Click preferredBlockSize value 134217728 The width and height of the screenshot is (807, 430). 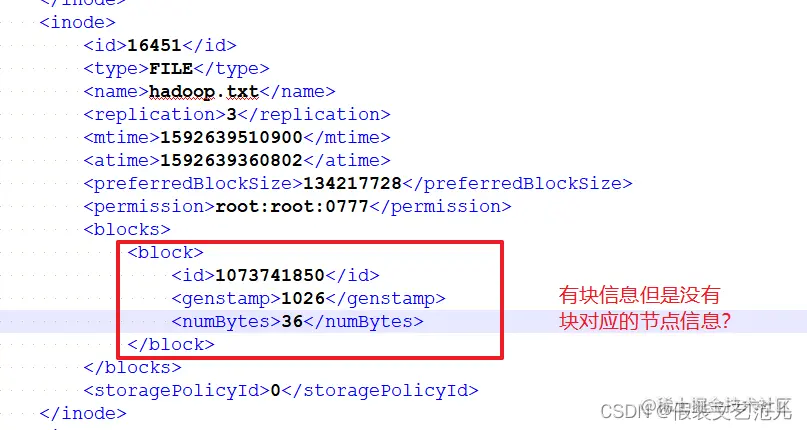(352, 183)
